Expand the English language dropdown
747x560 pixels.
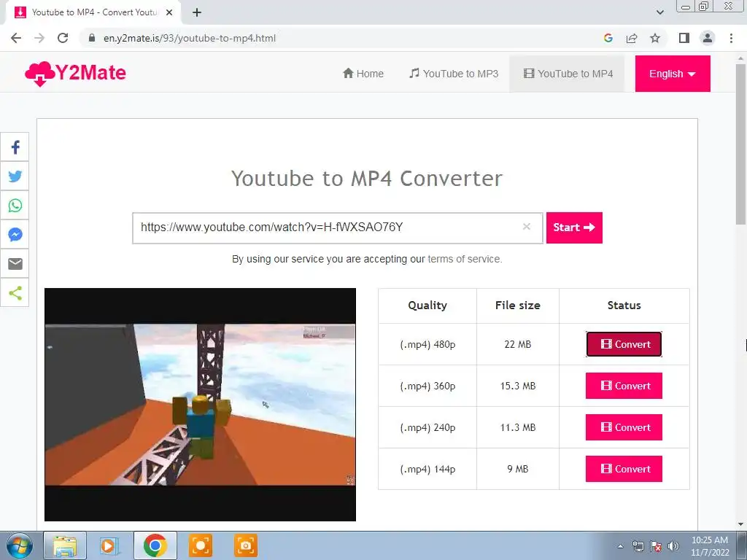673,74
